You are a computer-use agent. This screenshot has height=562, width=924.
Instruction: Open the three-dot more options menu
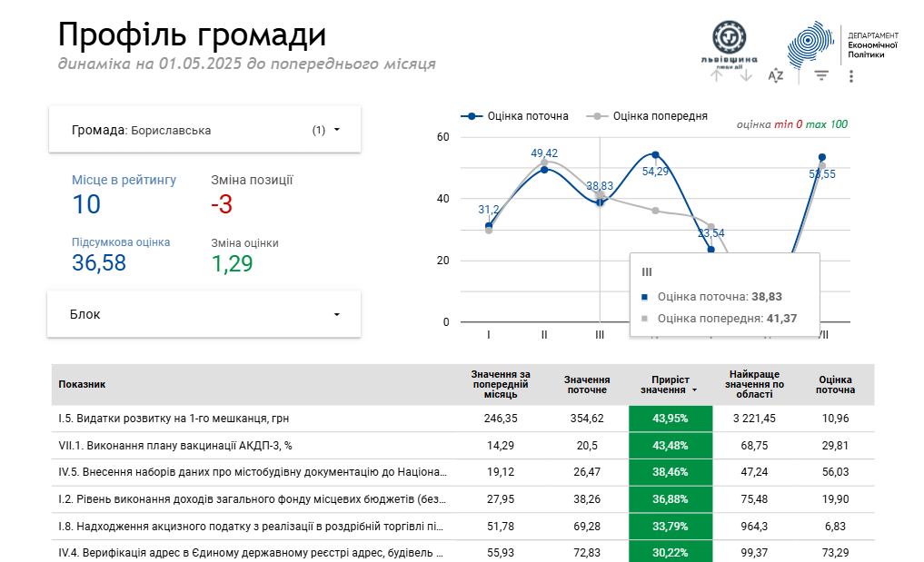851,76
